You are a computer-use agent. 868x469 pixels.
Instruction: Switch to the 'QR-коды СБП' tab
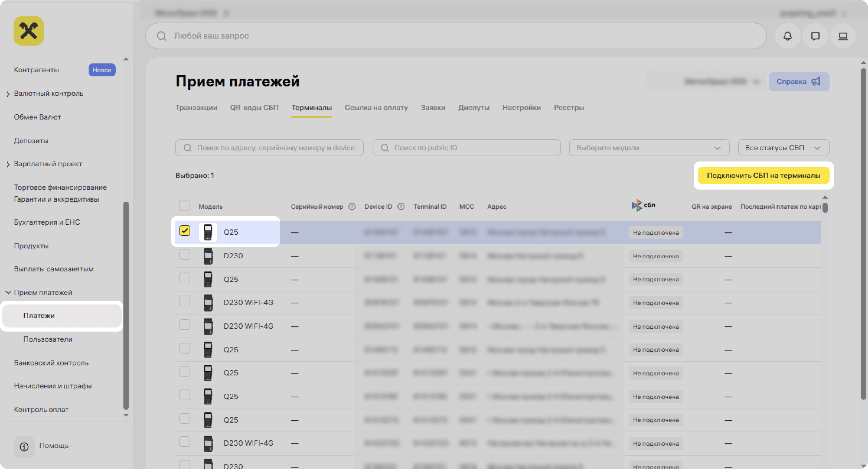[254, 108]
